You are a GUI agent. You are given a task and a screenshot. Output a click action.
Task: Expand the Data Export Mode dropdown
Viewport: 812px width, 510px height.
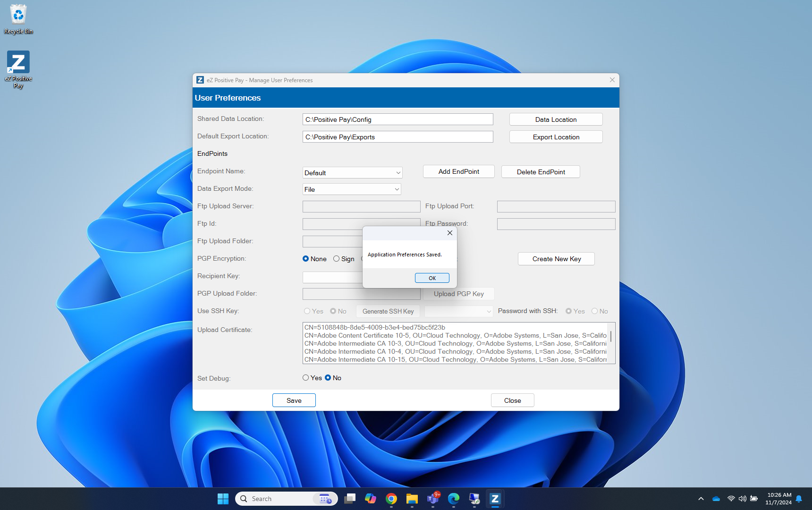352,189
